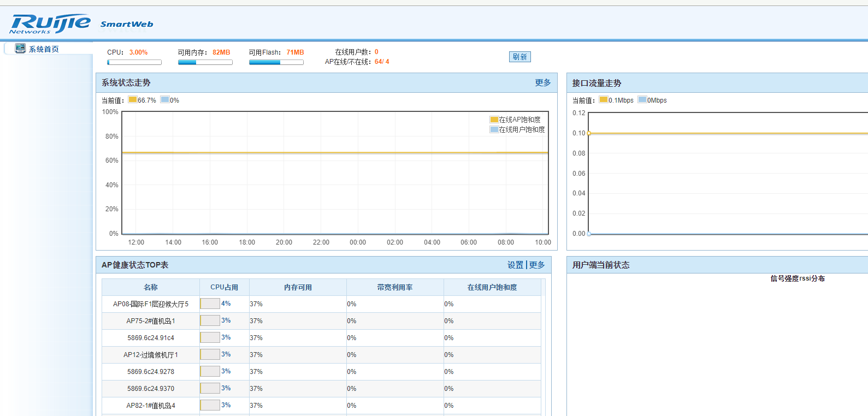Click the Ruijie Networks logo
This screenshot has height=416, width=868.
point(50,24)
